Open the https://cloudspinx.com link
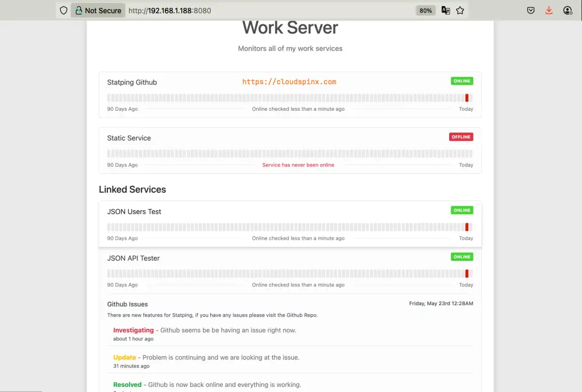Viewport: 582px width, 392px height. click(x=289, y=81)
